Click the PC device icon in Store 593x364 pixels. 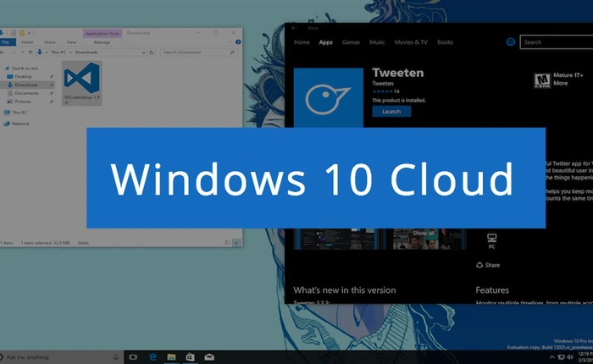491,240
